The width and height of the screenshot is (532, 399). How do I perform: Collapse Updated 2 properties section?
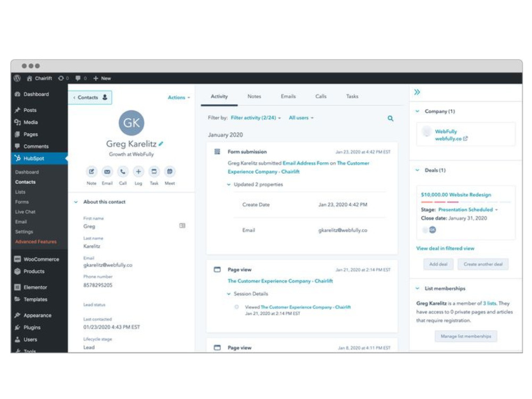click(229, 185)
